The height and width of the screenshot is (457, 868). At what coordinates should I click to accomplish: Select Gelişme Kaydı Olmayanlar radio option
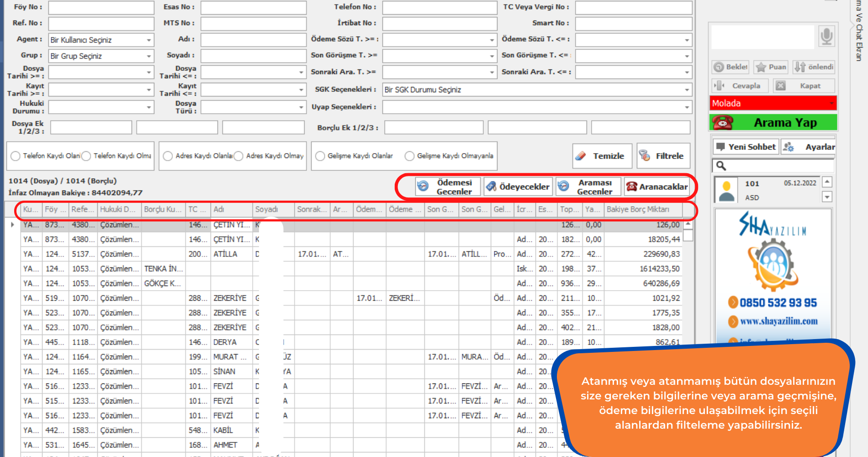[409, 156]
